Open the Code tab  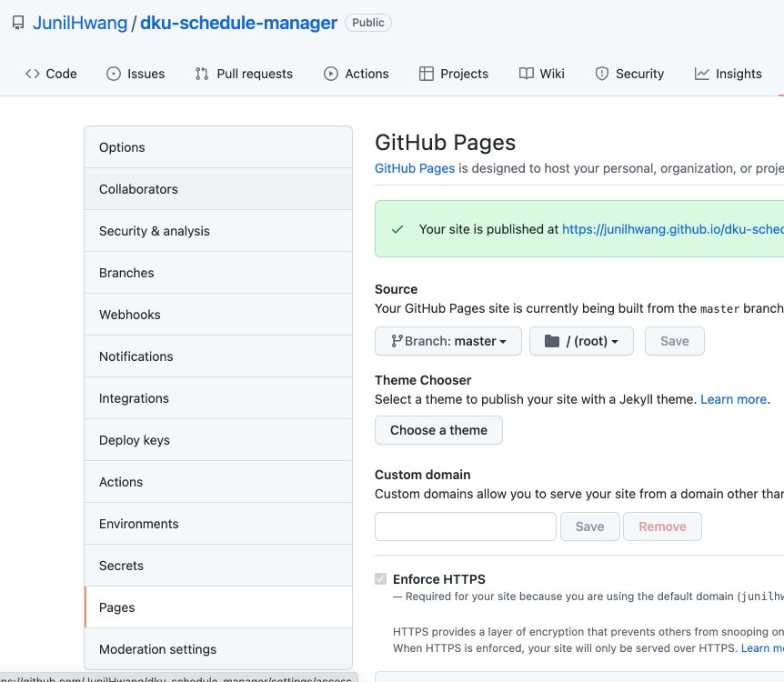click(51, 74)
